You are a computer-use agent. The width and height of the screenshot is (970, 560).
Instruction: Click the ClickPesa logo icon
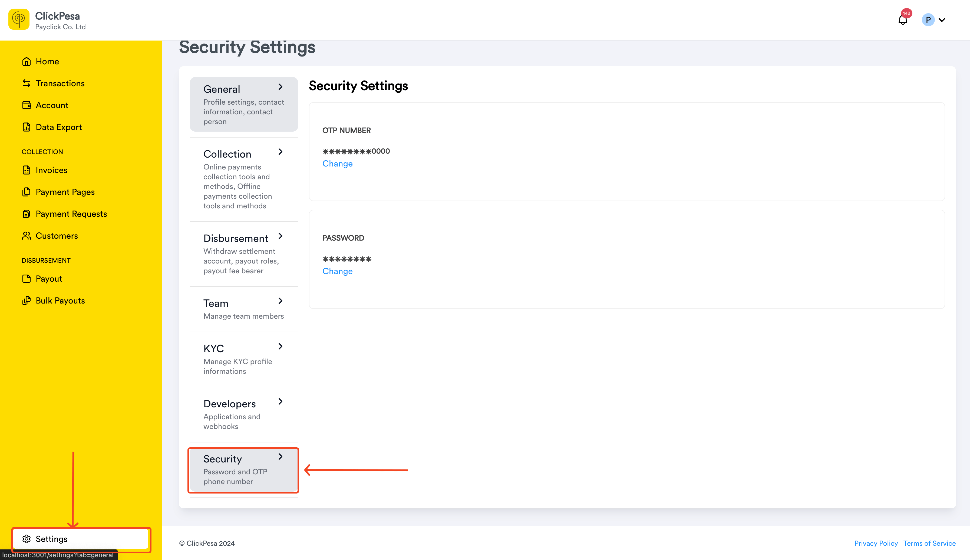pyautogui.click(x=19, y=19)
